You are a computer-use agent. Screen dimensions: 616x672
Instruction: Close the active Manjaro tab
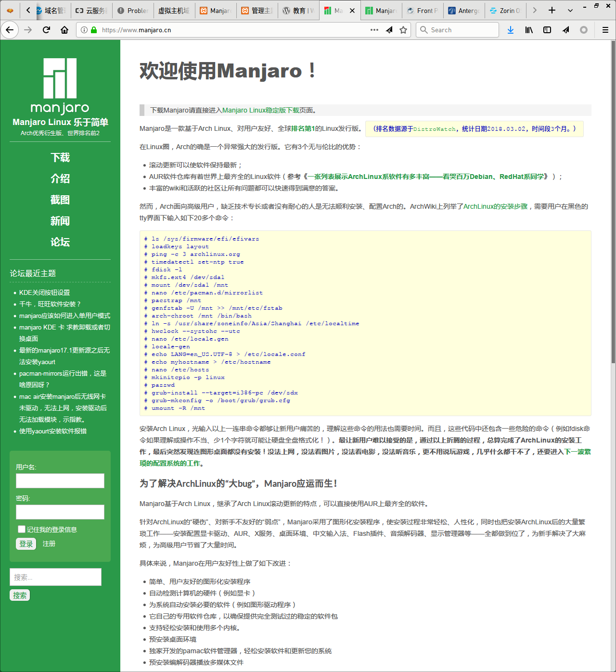click(x=352, y=10)
